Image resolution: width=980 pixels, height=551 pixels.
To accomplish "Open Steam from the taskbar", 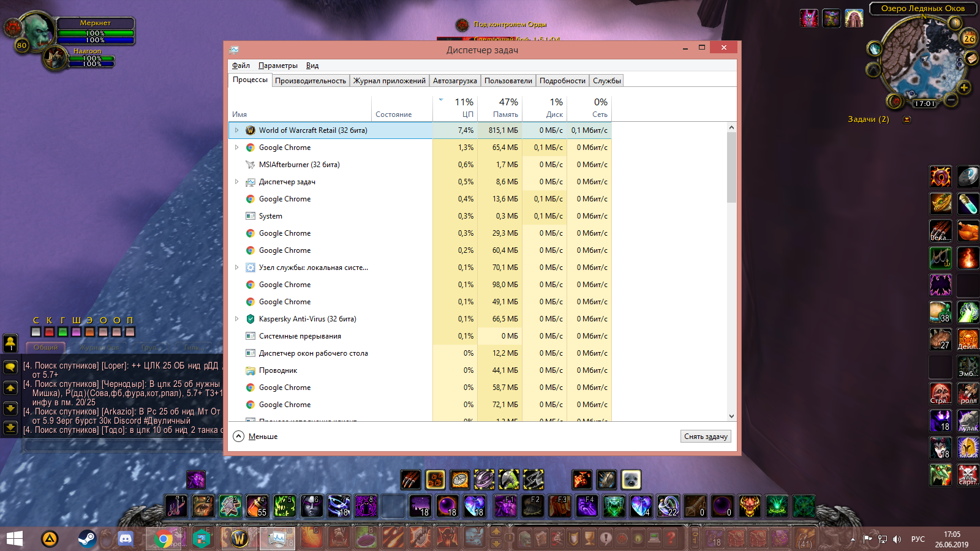I will (87, 539).
